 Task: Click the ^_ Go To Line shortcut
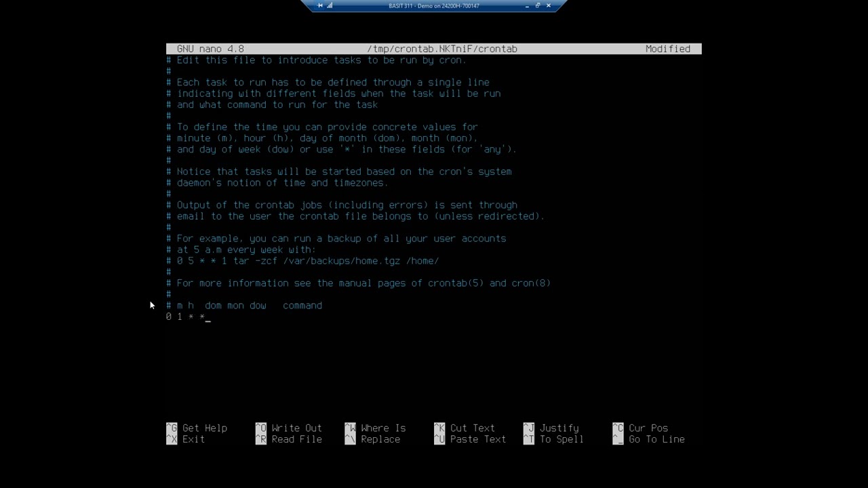click(x=649, y=439)
